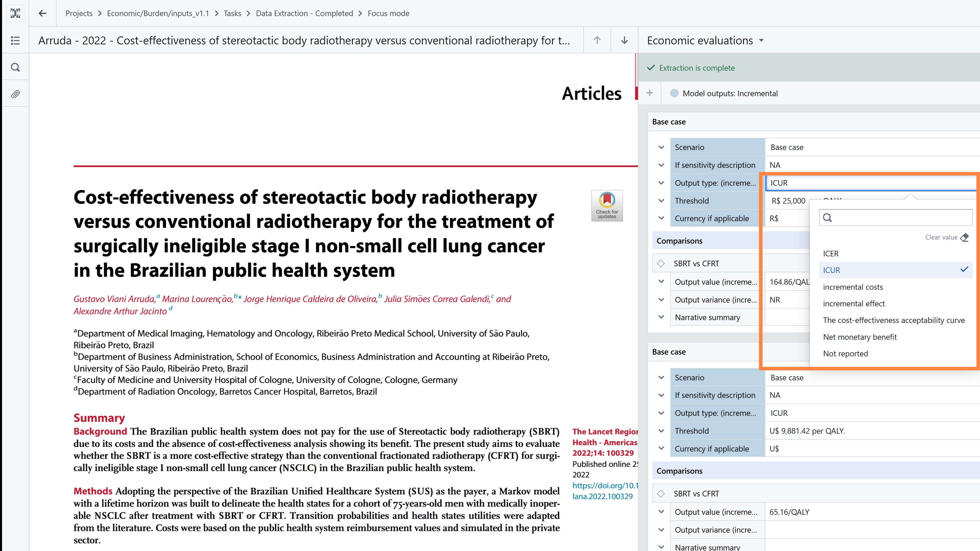Expand the first Output variance chevron

click(x=661, y=300)
